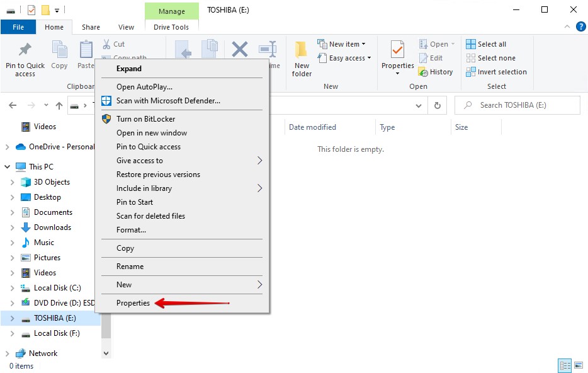Open the New item dropdown
Image resolution: width=588 pixels, height=373 pixels.
(x=342, y=44)
